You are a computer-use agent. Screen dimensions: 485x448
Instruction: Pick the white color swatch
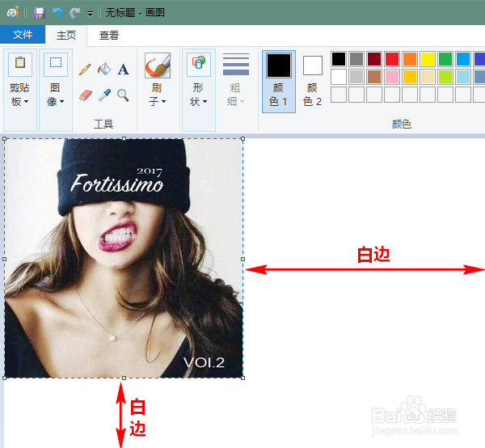point(339,77)
